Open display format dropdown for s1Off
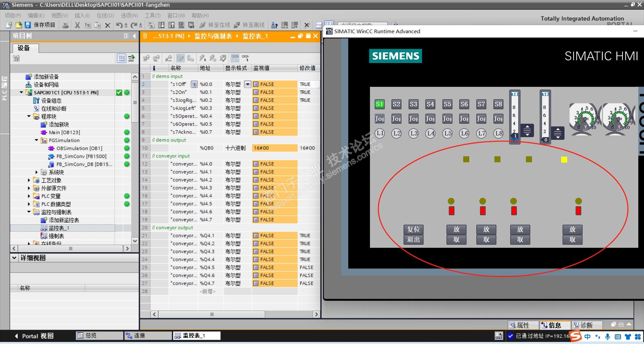The width and height of the screenshot is (644, 344). (x=248, y=84)
